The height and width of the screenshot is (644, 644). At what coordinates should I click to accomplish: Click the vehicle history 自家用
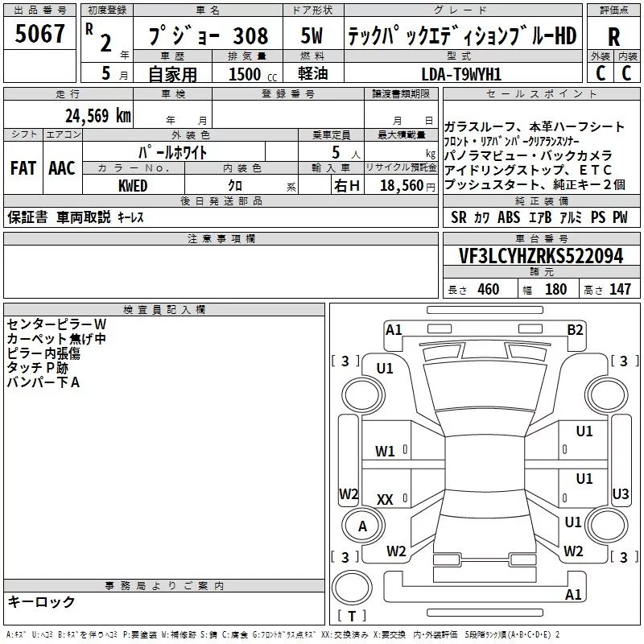pyautogui.click(x=172, y=74)
